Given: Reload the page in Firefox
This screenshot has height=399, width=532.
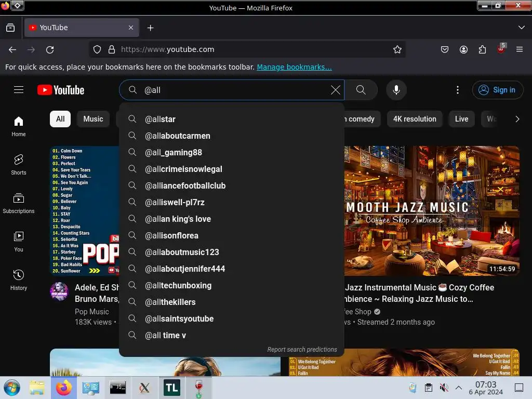Looking at the screenshot, I should point(50,49).
